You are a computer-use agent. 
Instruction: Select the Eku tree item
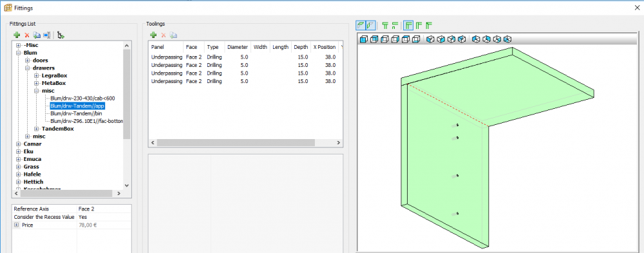[28, 151]
